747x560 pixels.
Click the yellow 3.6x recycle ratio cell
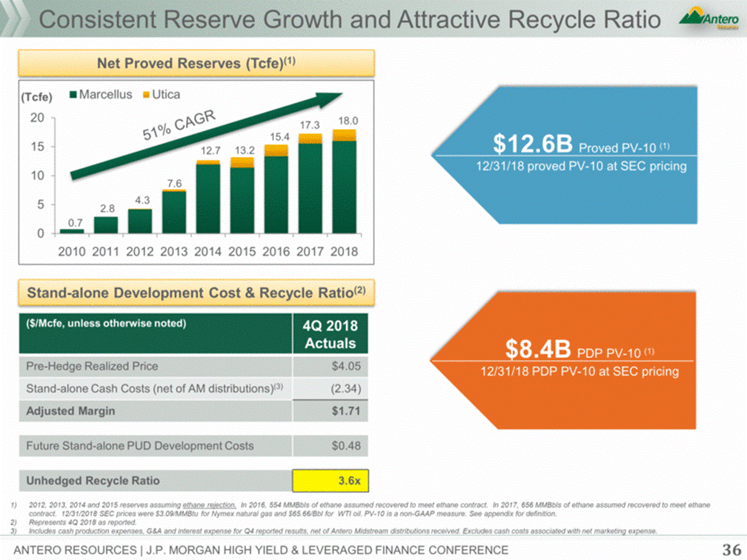pos(330,480)
